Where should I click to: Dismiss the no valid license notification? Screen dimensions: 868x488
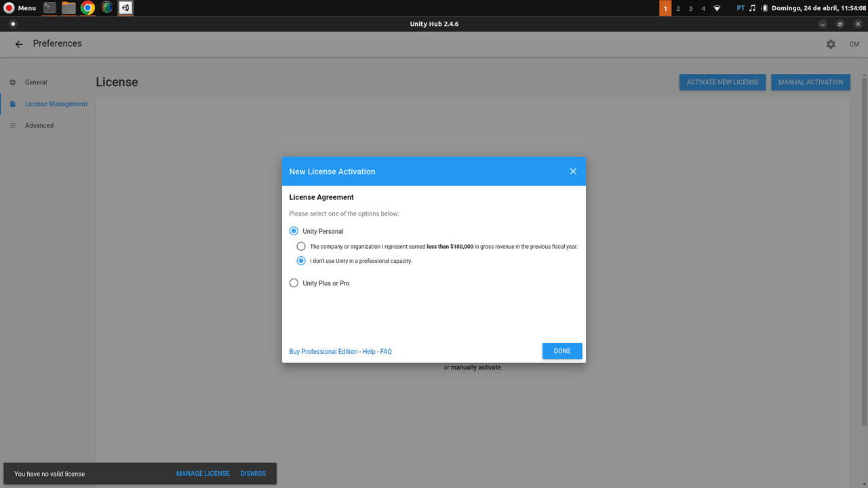pyautogui.click(x=253, y=474)
